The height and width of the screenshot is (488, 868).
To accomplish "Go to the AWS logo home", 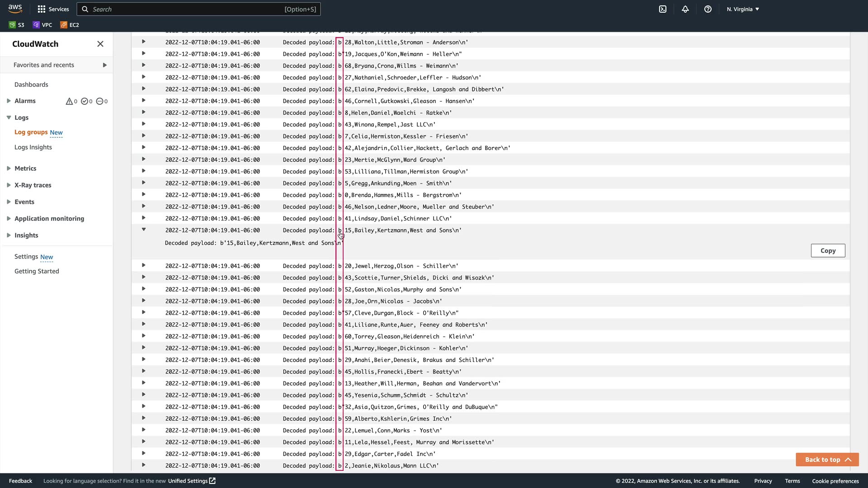I will coord(15,9).
